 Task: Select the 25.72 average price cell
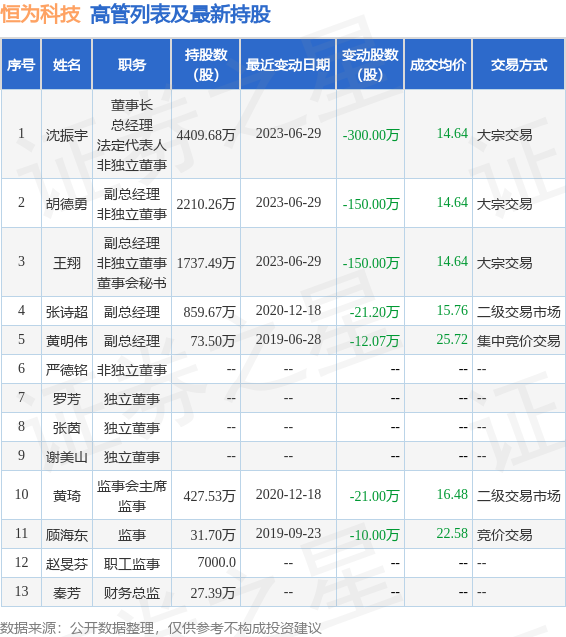[452, 339]
